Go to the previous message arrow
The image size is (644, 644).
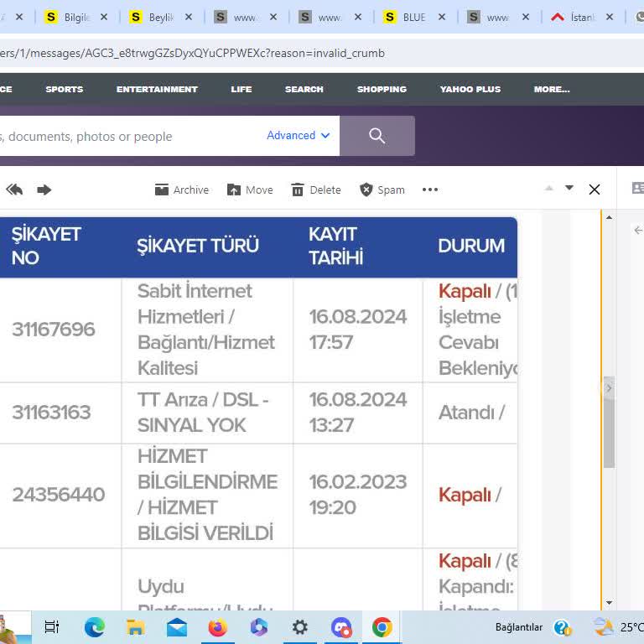(x=548, y=188)
